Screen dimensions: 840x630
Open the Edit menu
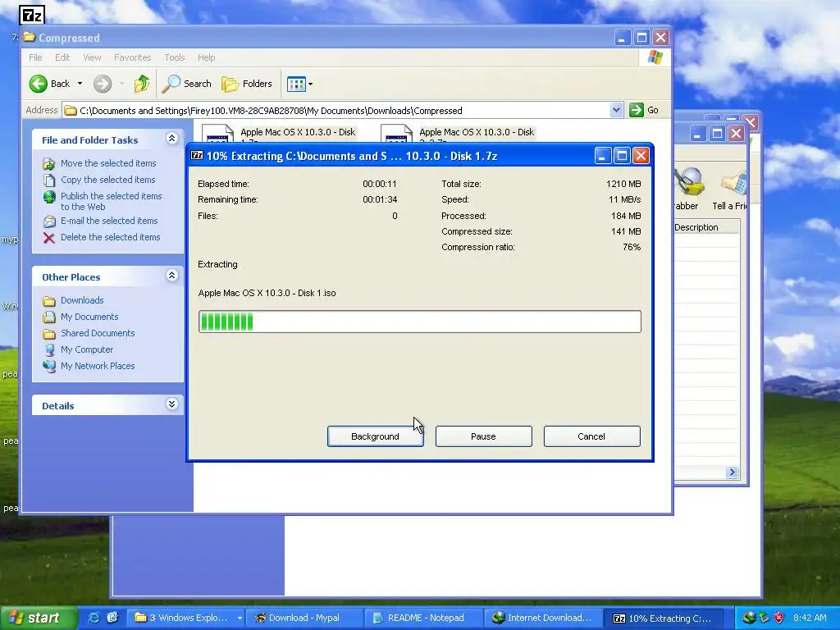click(62, 57)
